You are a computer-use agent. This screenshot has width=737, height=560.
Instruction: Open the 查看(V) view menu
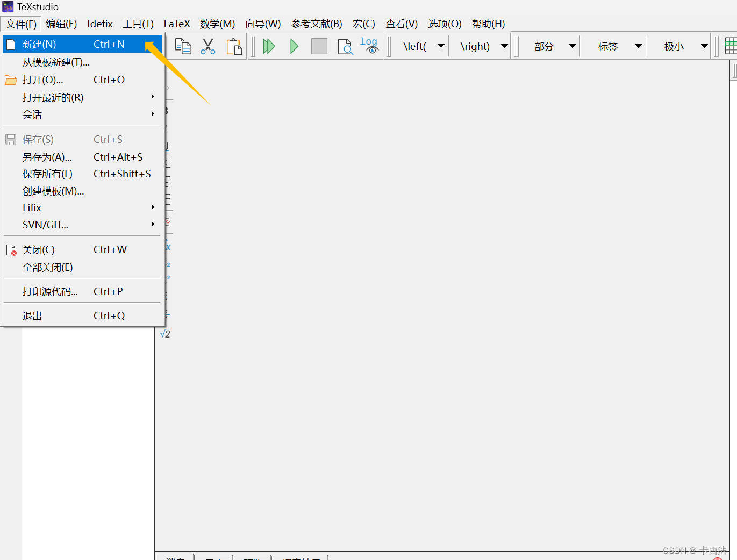[402, 24]
